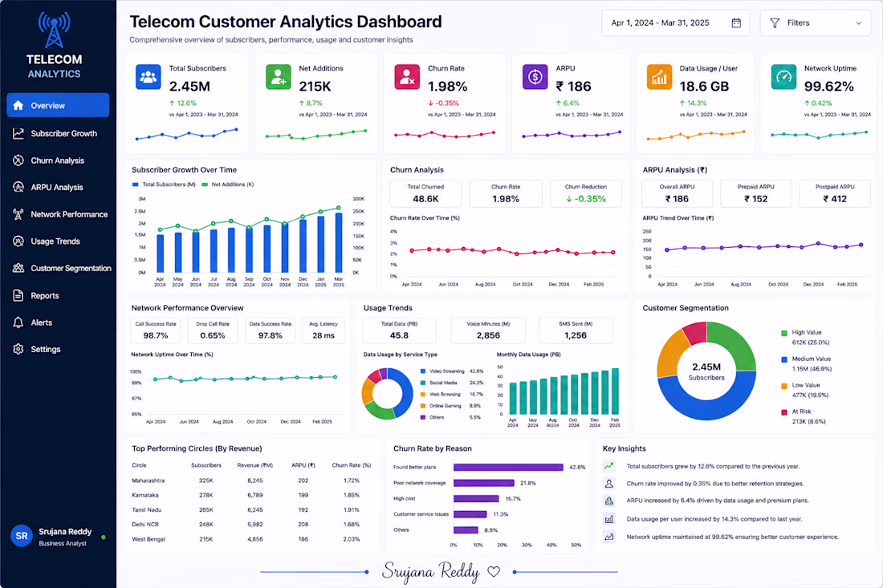Click the High Value green legend swatch

784,333
